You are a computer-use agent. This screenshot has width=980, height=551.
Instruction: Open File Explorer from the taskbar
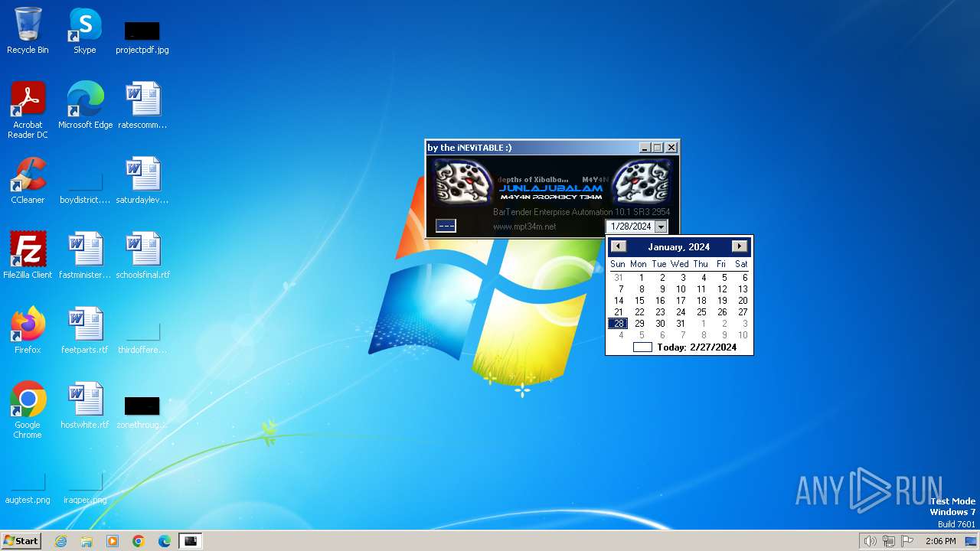[x=87, y=541]
